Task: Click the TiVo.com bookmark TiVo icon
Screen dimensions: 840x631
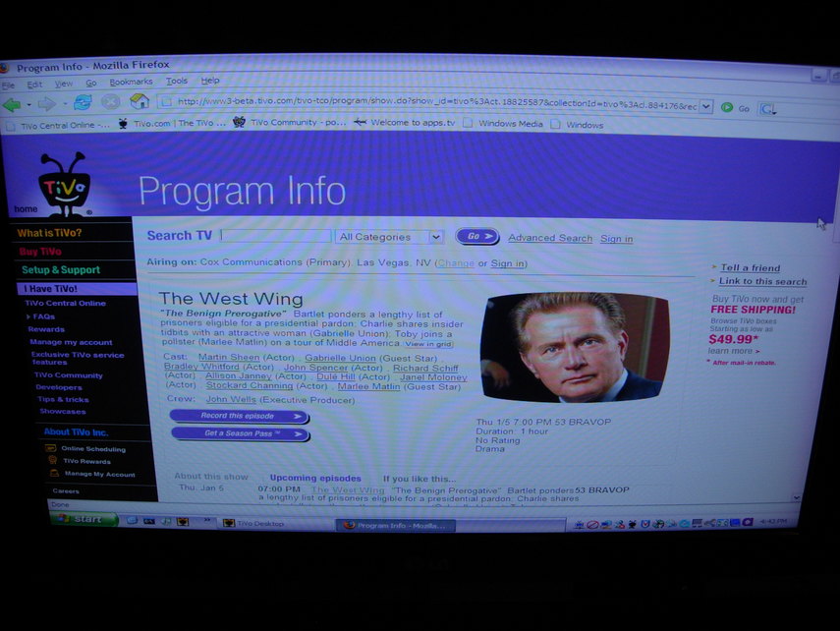Action: click(x=123, y=124)
